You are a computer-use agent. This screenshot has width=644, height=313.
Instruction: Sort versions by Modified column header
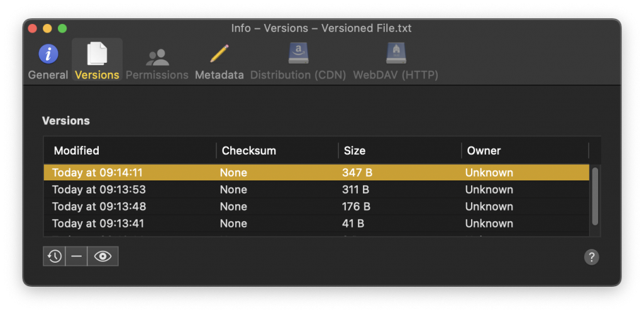(x=77, y=151)
